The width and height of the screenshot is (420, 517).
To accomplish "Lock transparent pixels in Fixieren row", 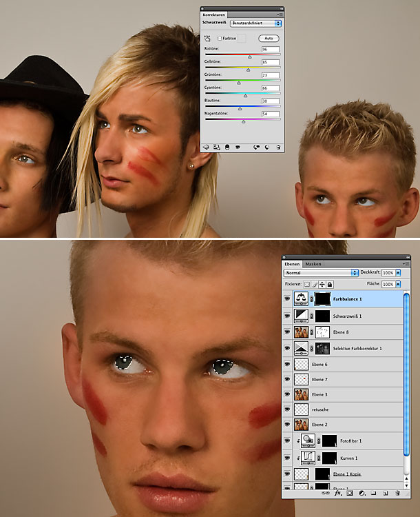I will pyautogui.click(x=306, y=284).
